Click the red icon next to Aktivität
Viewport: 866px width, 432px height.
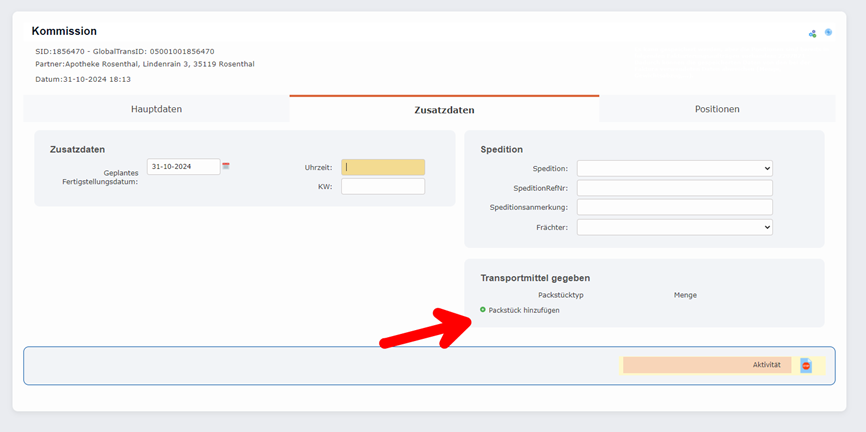[806, 366]
